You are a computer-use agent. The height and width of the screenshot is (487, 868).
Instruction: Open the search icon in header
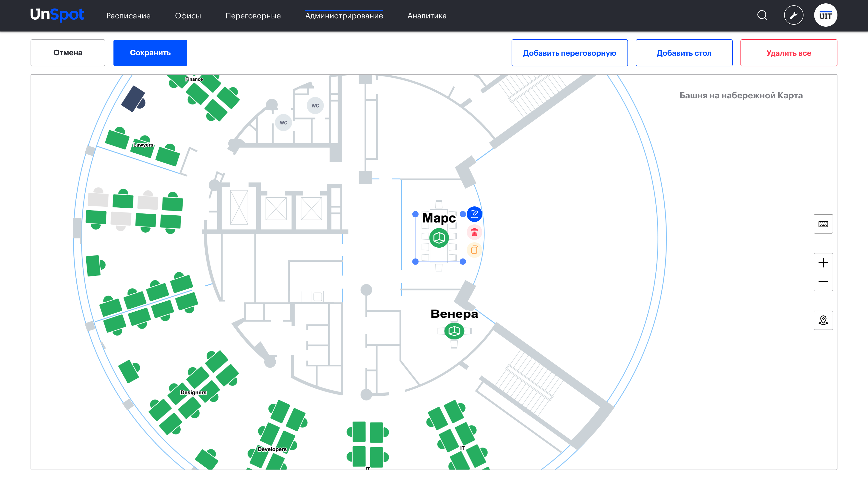[x=762, y=16]
